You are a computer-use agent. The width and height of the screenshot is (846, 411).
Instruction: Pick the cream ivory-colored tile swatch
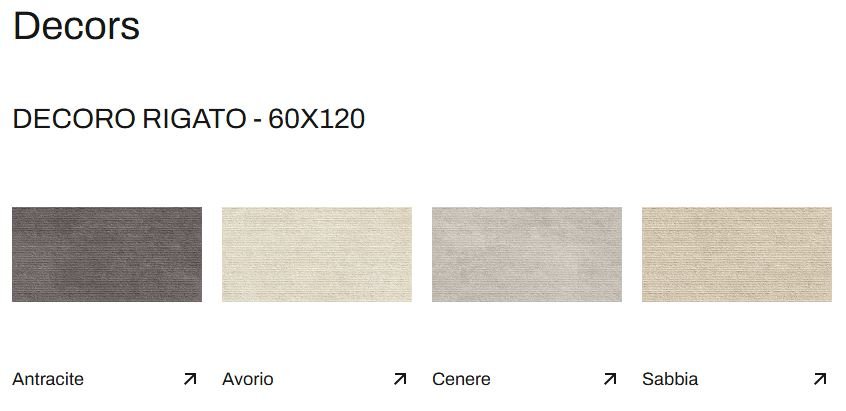pos(317,254)
